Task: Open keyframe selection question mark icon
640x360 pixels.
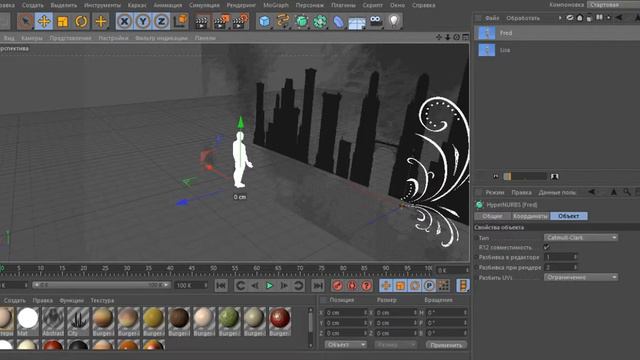Action: point(366,285)
